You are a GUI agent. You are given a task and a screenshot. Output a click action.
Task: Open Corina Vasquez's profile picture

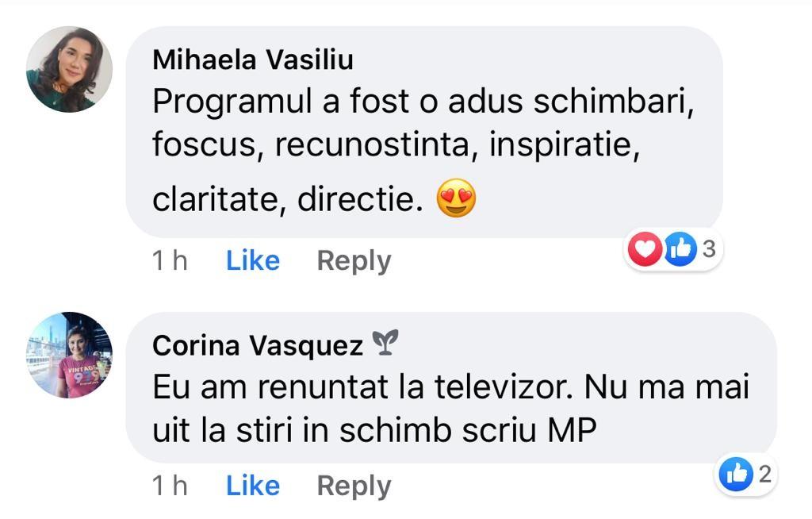click(x=70, y=356)
